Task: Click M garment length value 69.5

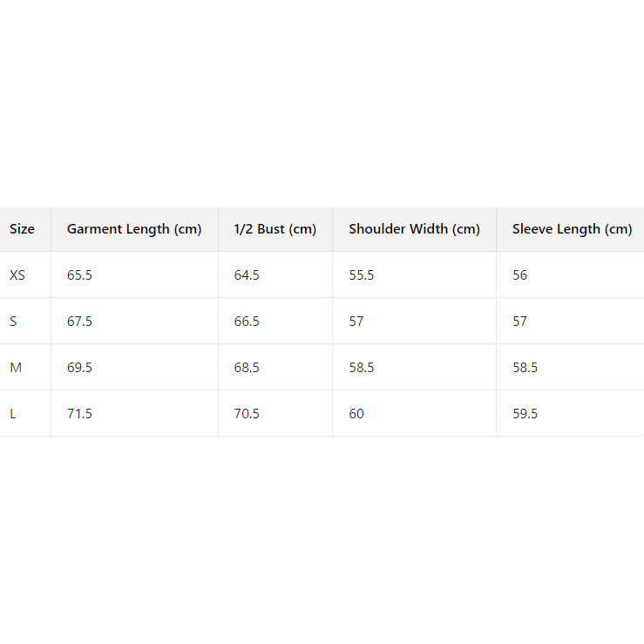Action: (x=79, y=368)
